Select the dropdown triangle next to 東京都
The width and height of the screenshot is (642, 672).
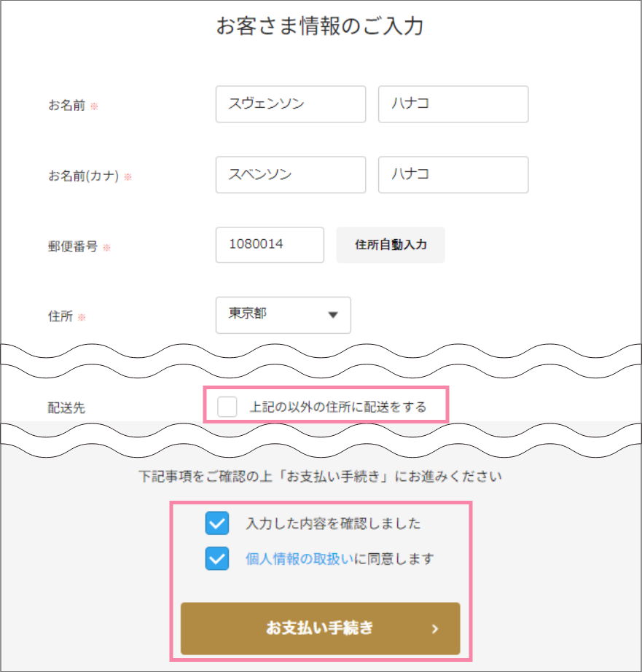click(x=334, y=315)
